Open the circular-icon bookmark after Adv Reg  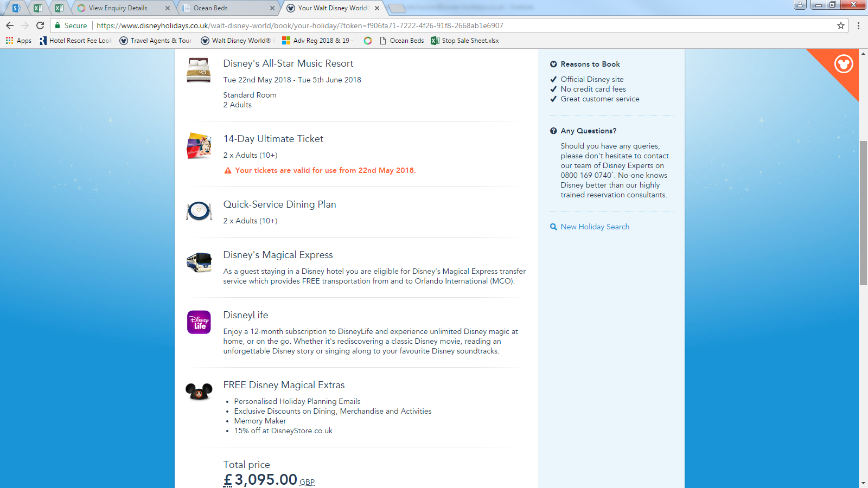click(x=368, y=41)
